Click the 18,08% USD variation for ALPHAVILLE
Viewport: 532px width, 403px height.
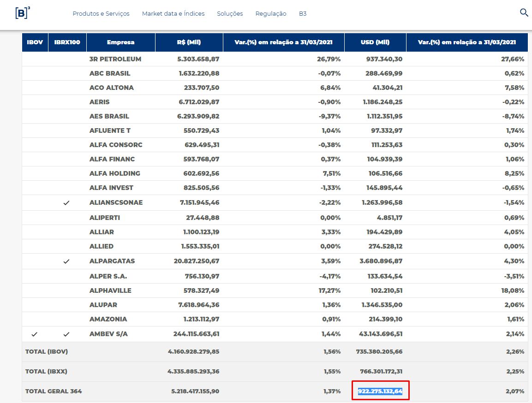(x=513, y=290)
